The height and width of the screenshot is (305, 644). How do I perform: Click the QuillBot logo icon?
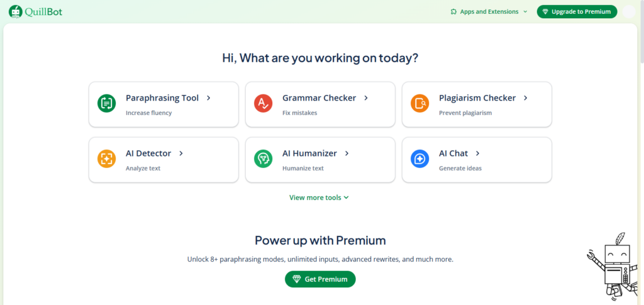16,11
